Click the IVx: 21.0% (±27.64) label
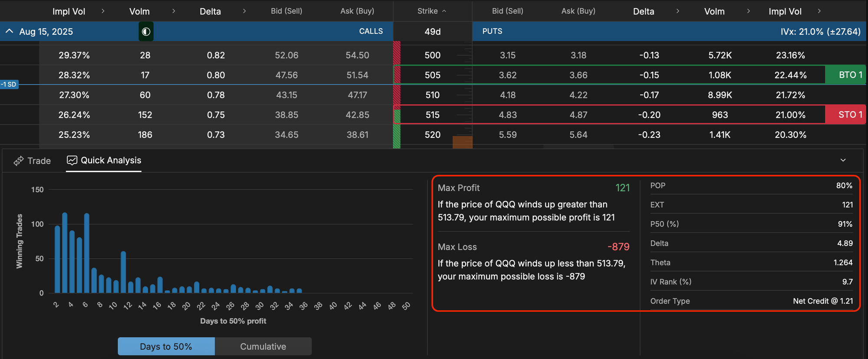This screenshot has height=359, width=868. coord(820,32)
